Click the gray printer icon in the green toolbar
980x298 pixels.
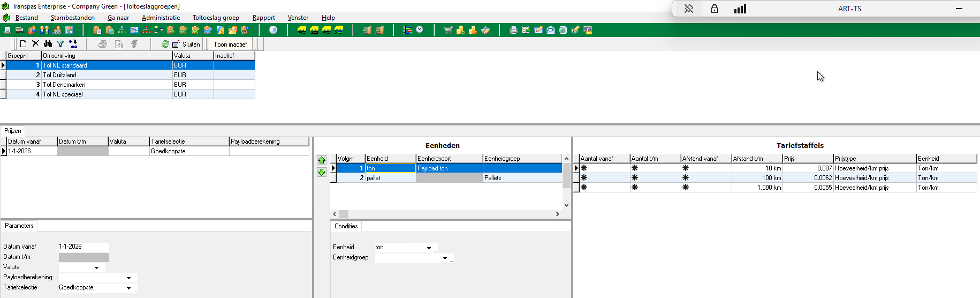(514, 30)
